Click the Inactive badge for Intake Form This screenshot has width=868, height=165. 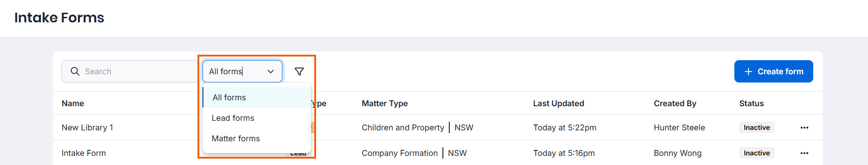pos(757,153)
